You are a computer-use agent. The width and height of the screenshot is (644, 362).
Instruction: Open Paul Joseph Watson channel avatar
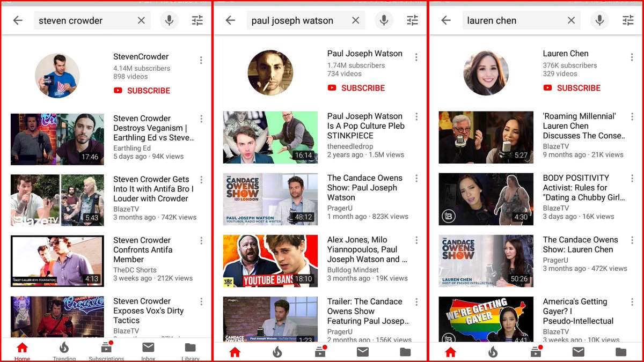click(270, 73)
